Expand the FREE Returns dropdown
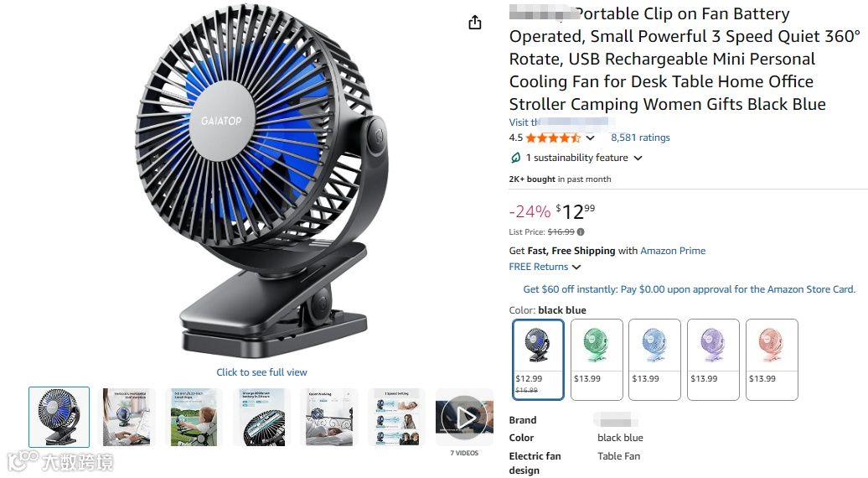This screenshot has height=478, width=868. [545, 267]
